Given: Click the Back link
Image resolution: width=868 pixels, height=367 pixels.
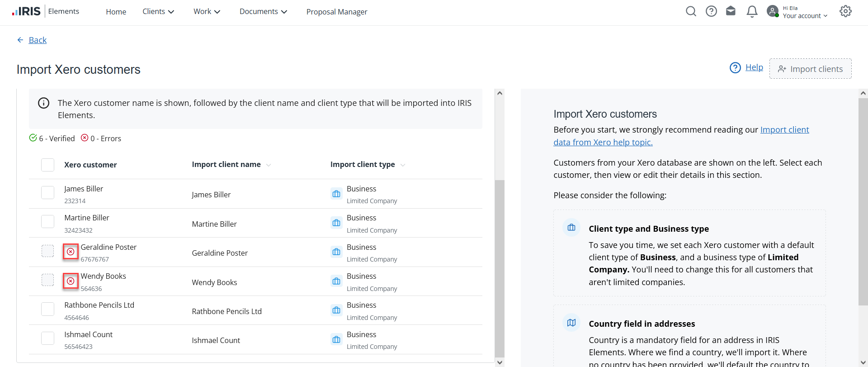Looking at the screenshot, I should coord(38,40).
